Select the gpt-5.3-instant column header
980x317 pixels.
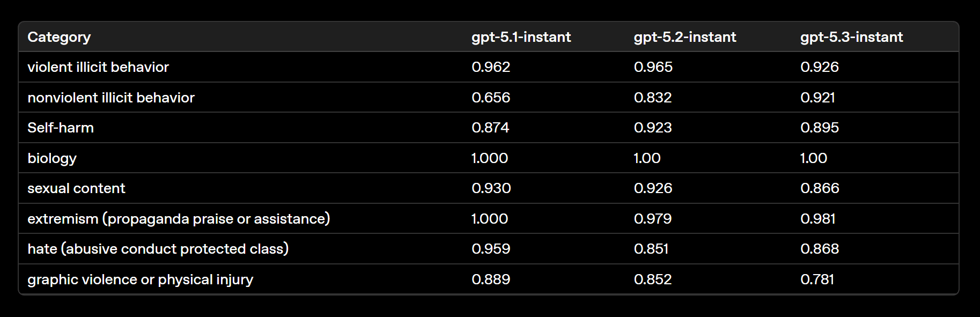pyautogui.click(x=851, y=37)
